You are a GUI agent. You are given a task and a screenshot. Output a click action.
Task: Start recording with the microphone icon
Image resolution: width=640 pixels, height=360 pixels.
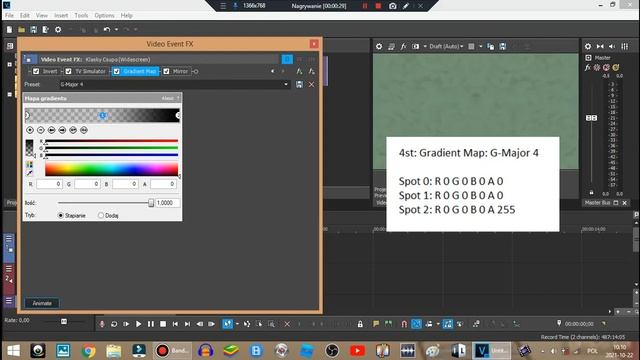pos(102,324)
